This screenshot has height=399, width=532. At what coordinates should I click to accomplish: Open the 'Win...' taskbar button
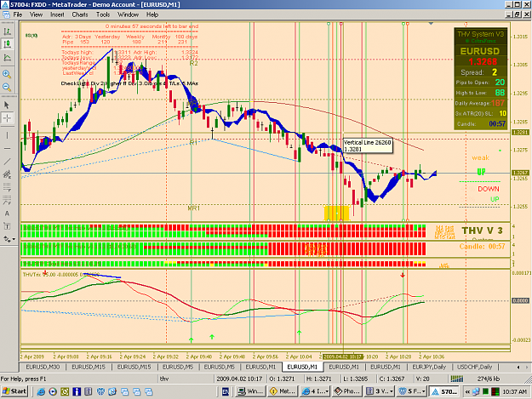250,391
